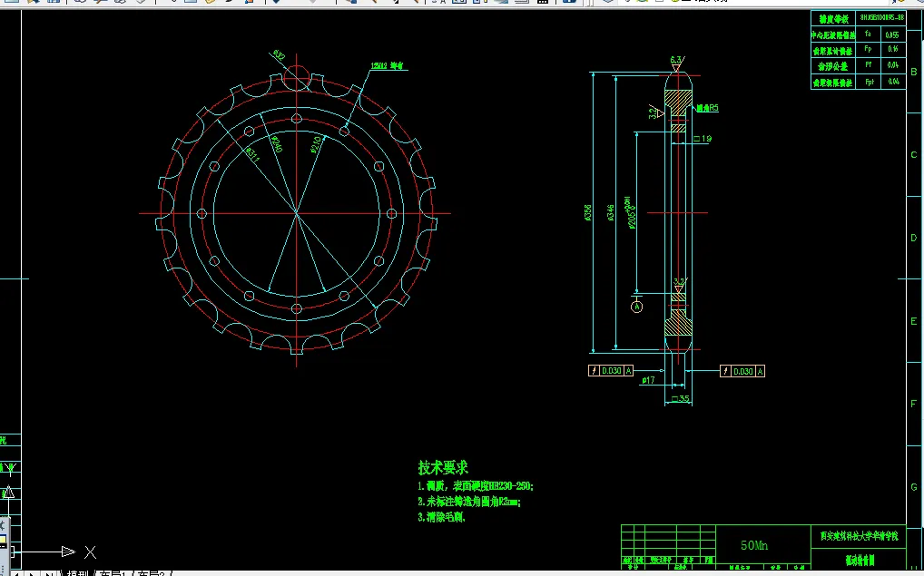Switch to the 模型 model tab
924x576 pixels.
pos(77,573)
